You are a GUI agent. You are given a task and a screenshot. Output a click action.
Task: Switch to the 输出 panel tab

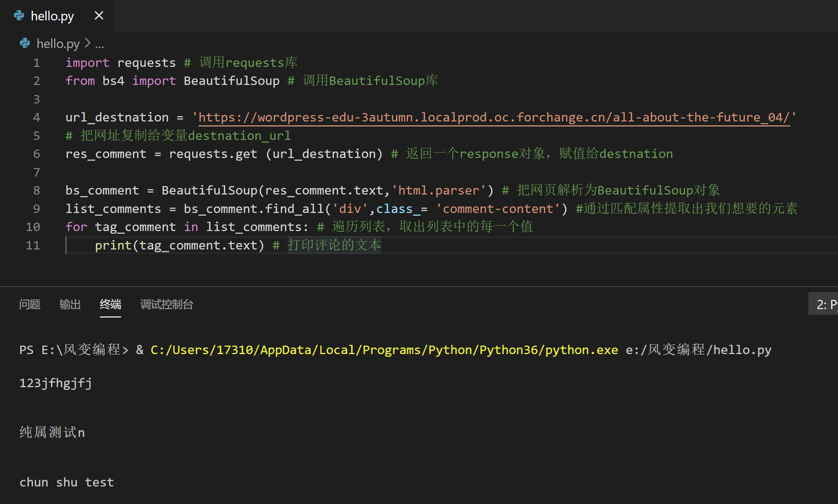pos(70,304)
